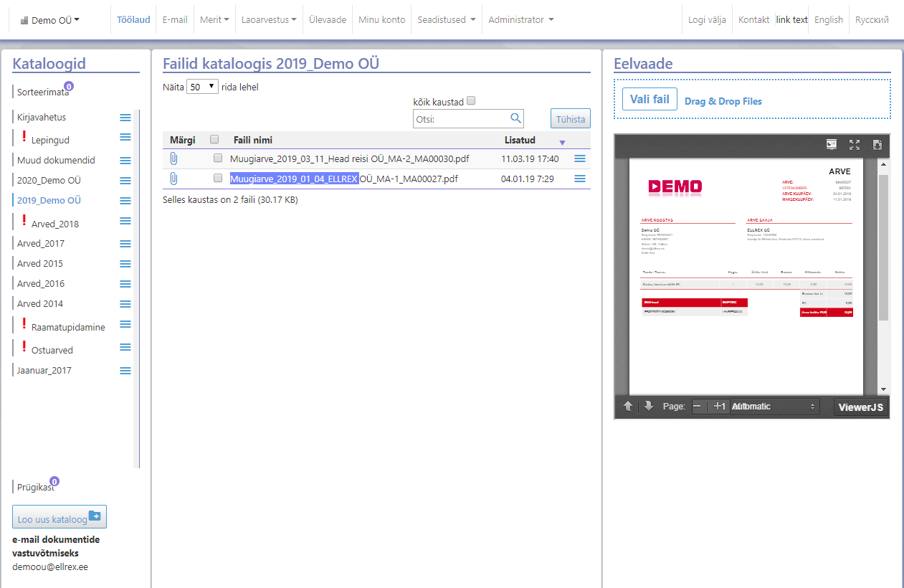Zoom in with plus button in viewer
The image size is (904, 588).
[718, 407]
